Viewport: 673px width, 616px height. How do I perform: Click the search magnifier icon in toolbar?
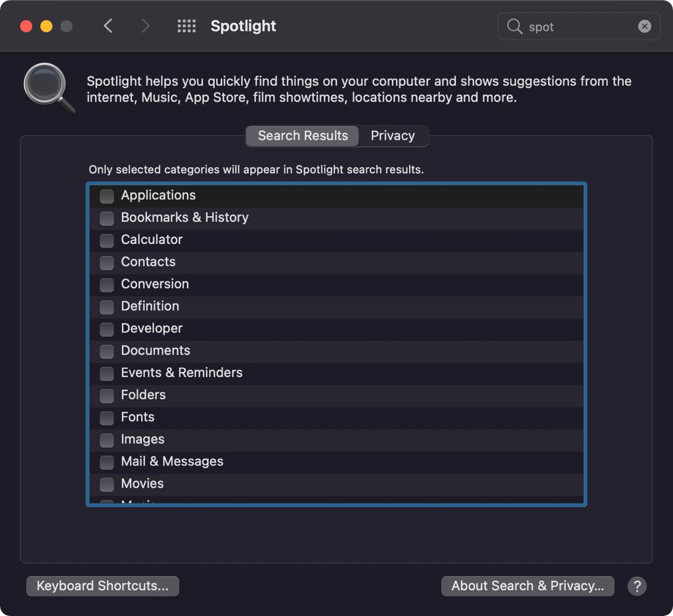pos(514,26)
